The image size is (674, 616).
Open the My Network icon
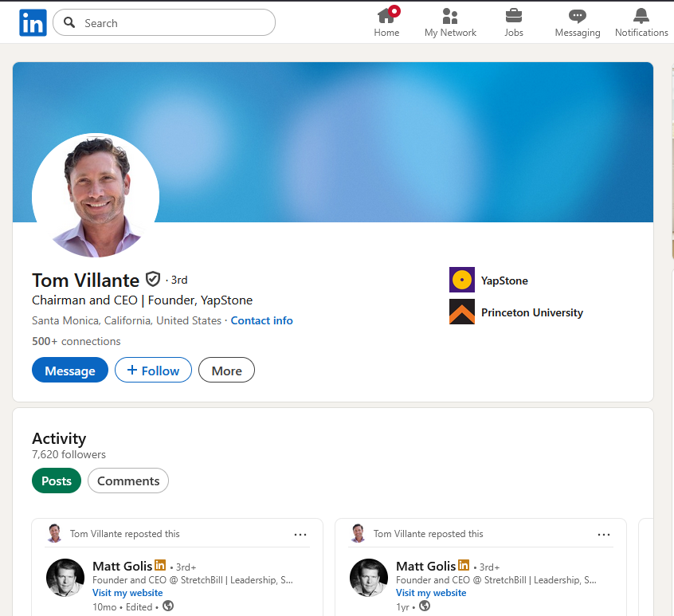pyautogui.click(x=450, y=22)
